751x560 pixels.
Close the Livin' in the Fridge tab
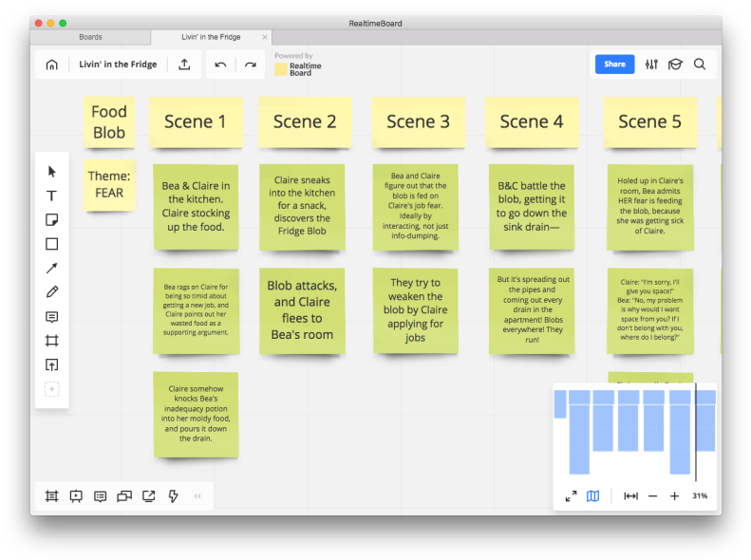[x=265, y=37]
